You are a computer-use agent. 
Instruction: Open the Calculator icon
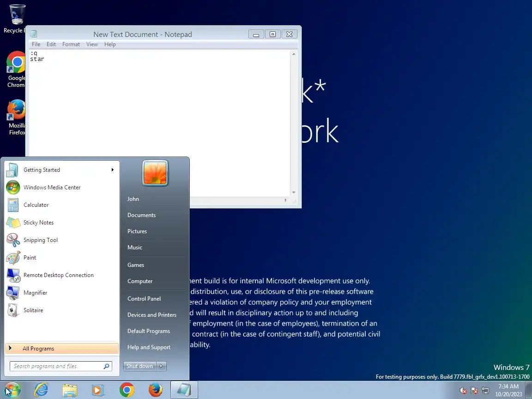pyautogui.click(x=13, y=205)
